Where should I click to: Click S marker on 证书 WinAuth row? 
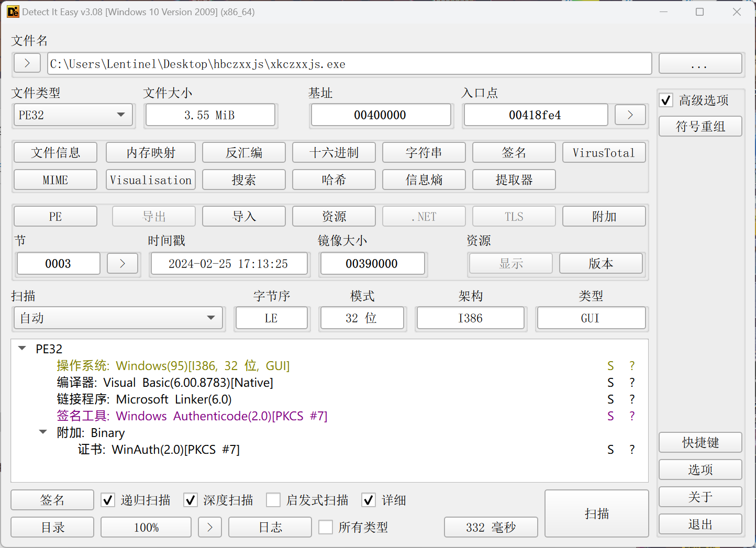coord(610,450)
